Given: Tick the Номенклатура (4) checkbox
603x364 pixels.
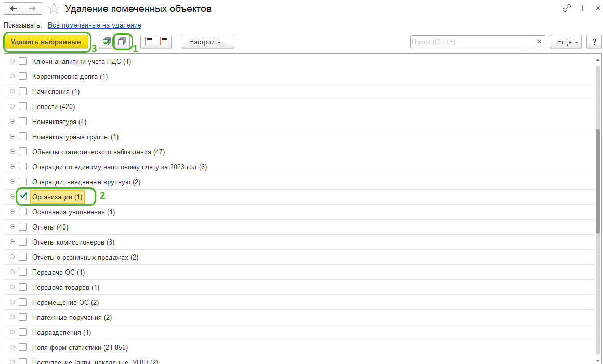Looking at the screenshot, I should pos(23,122).
